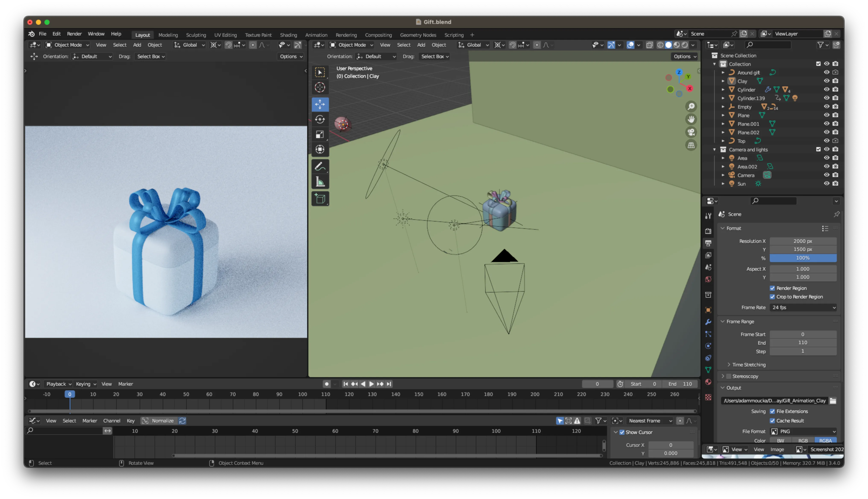Open the Physics properties tab
Image resolution: width=868 pixels, height=499 pixels.
(x=708, y=346)
